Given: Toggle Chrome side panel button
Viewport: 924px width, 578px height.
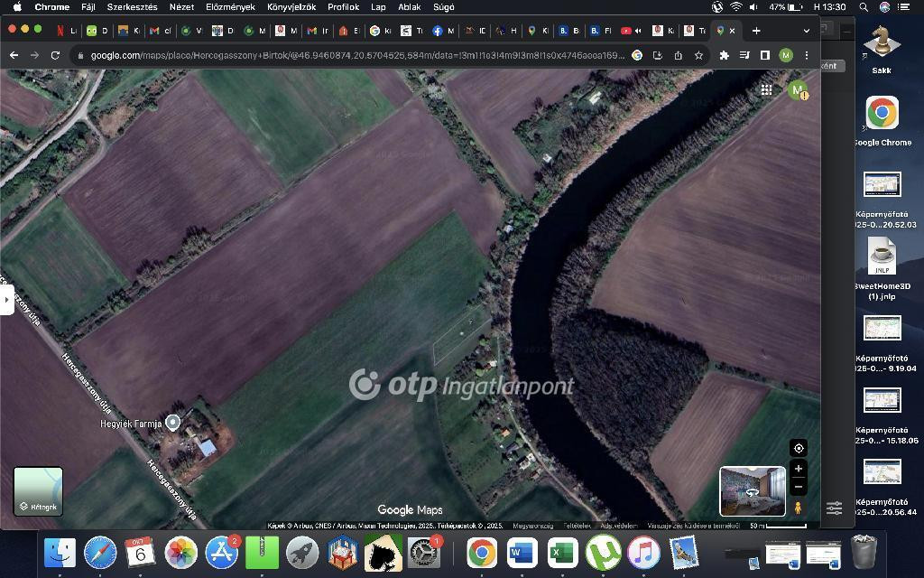Looking at the screenshot, I should [x=764, y=55].
